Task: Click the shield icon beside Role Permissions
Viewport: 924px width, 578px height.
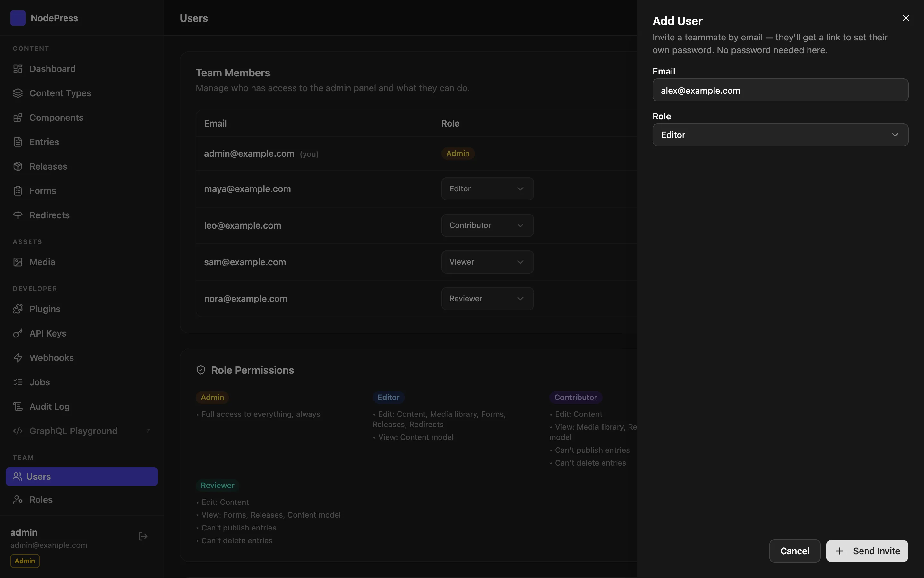Action: click(201, 370)
